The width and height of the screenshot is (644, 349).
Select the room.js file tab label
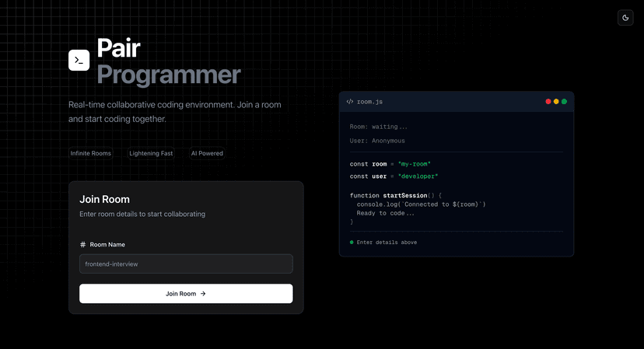click(369, 102)
